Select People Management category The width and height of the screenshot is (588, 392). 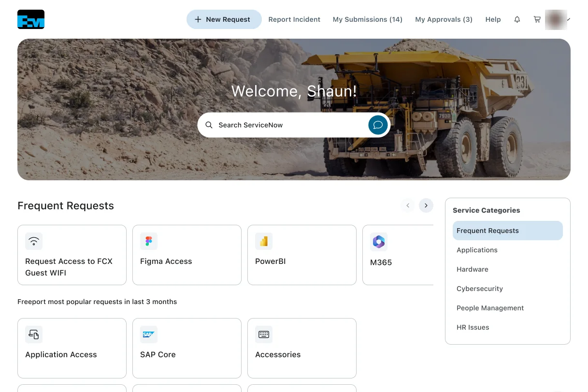click(x=508, y=308)
